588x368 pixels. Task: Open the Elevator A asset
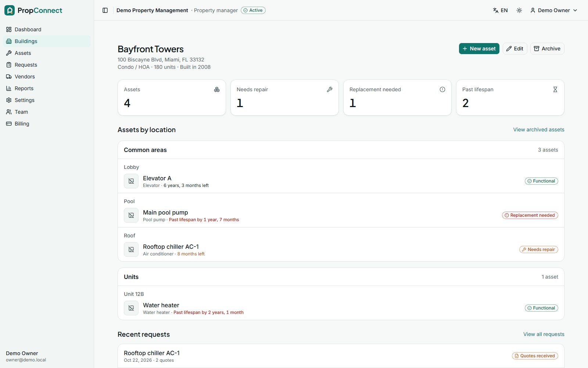[x=157, y=178]
